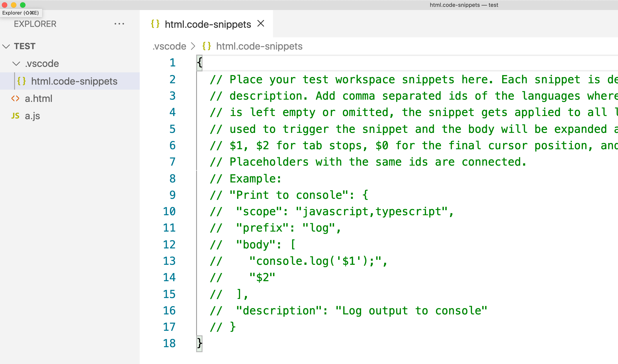Viewport: 618px width, 364px height.
Task: Open a.js from the file tree
Action: click(x=32, y=116)
